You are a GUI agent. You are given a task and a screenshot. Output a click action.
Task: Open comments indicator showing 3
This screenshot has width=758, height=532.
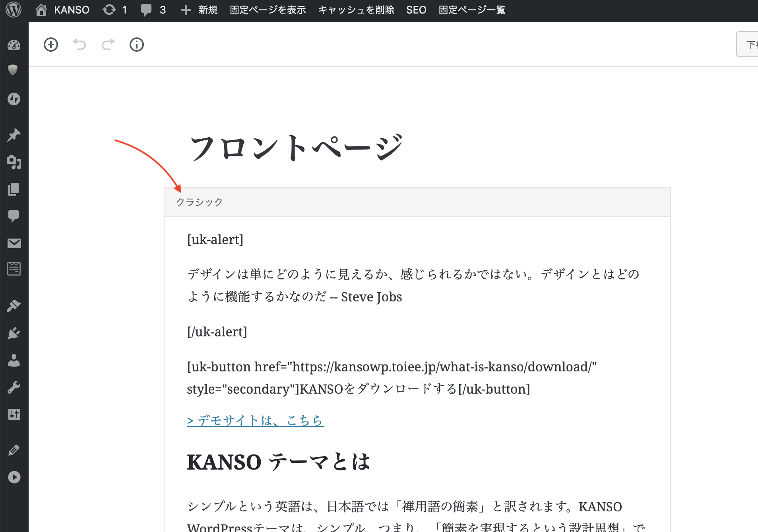[153, 10]
